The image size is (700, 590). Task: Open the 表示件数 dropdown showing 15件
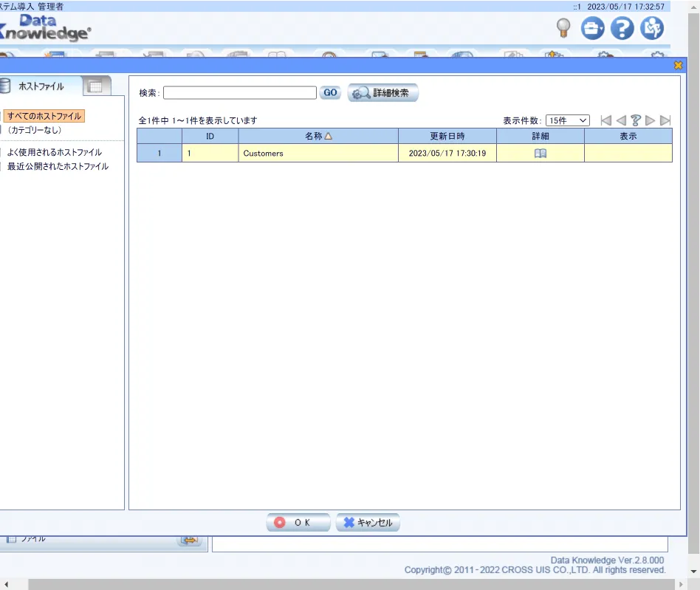point(567,120)
